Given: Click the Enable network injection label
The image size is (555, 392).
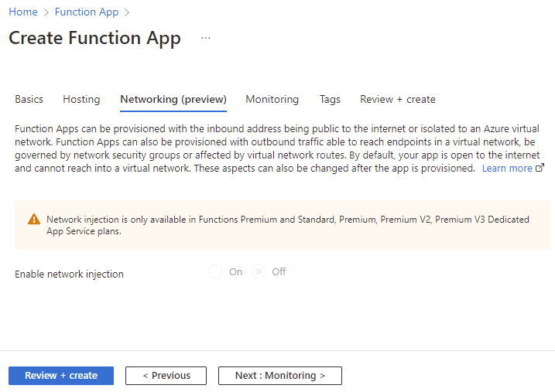Looking at the screenshot, I should coord(69,274).
